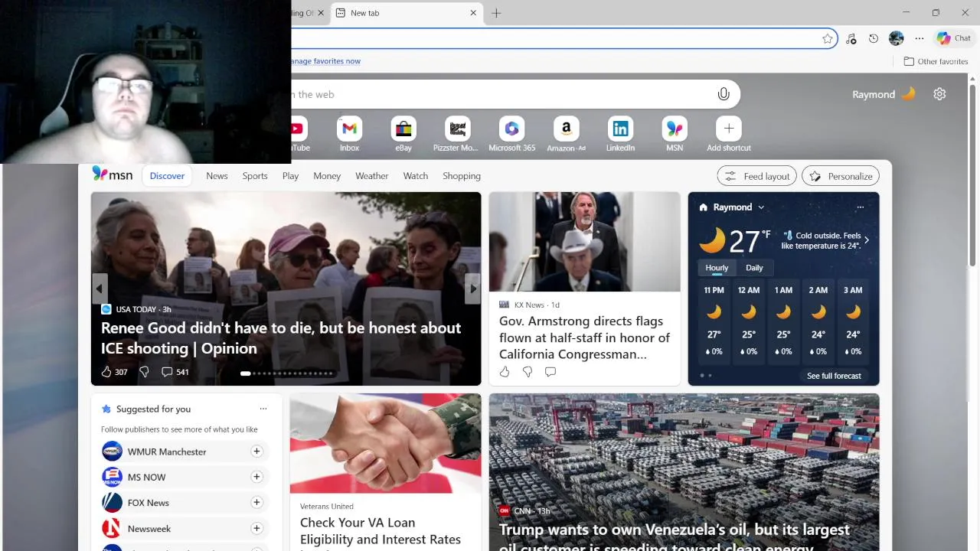Select the Money tab
The image size is (980, 551).
coord(327,176)
